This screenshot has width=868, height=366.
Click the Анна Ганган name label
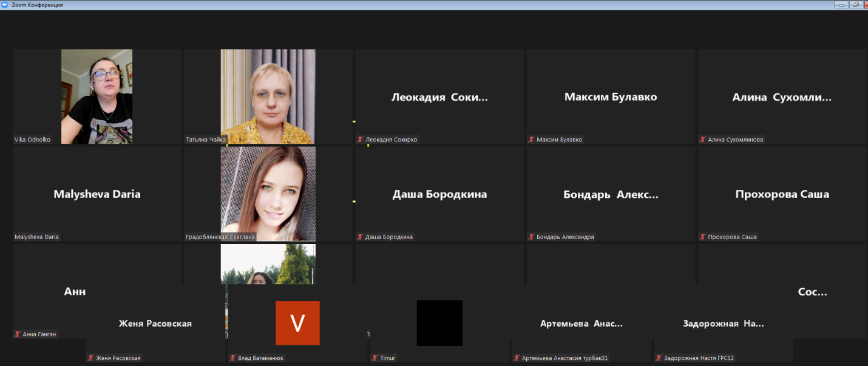(x=39, y=334)
